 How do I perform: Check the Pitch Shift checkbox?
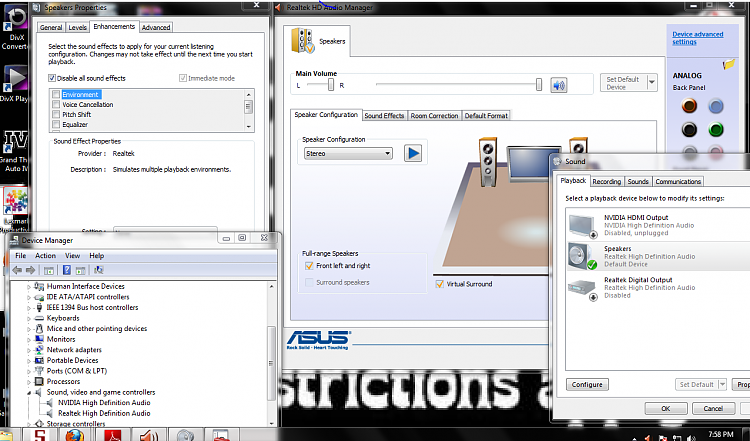coord(56,115)
